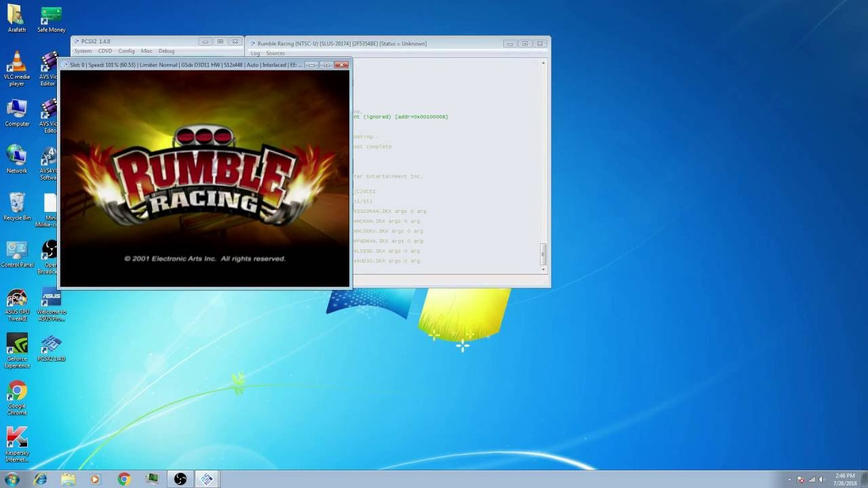
Task: Click the Rumble Racing game screen
Action: tap(204, 178)
